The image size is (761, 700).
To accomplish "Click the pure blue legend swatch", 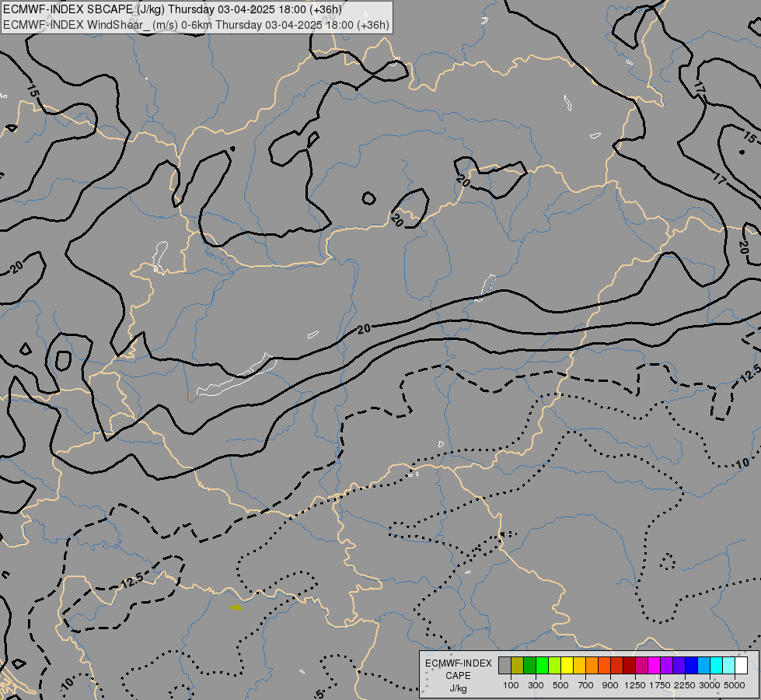I will pos(691,666).
